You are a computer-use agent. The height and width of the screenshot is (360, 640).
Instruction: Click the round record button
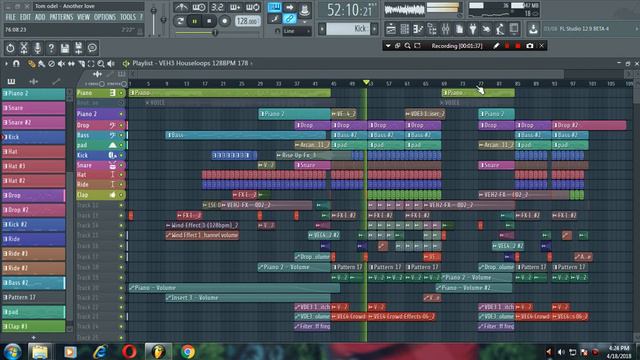click(224, 21)
